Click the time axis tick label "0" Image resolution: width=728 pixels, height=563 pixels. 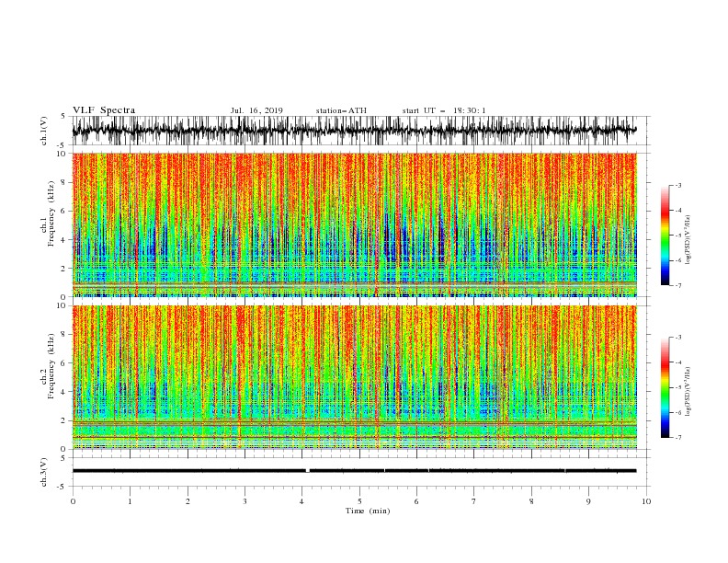[73, 501]
